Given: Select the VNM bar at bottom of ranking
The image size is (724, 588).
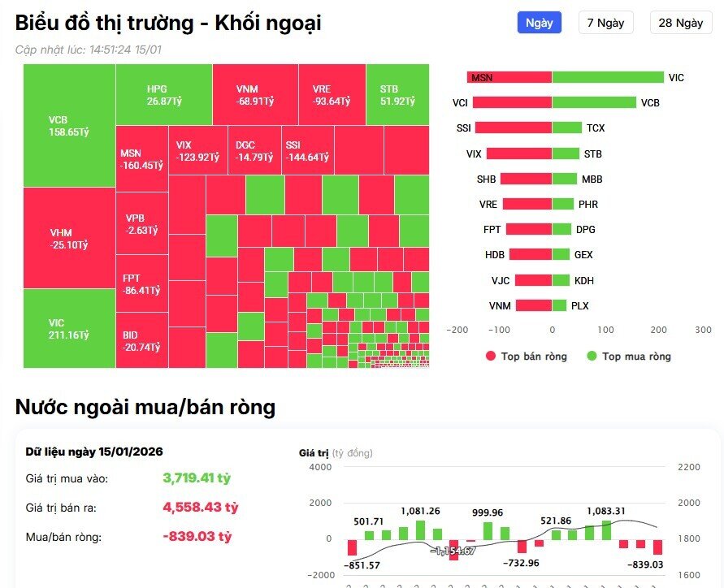Looking at the screenshot, I should click(534, 306).
